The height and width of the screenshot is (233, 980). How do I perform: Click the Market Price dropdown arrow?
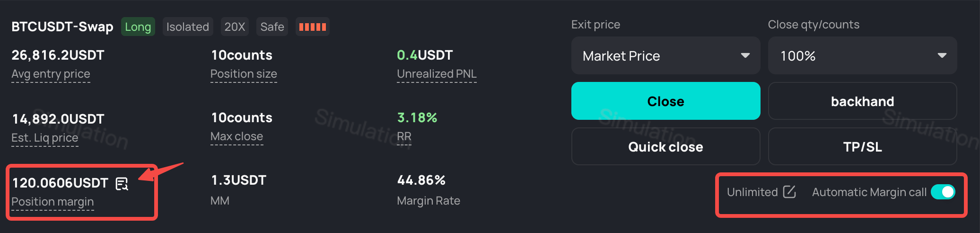745,56
